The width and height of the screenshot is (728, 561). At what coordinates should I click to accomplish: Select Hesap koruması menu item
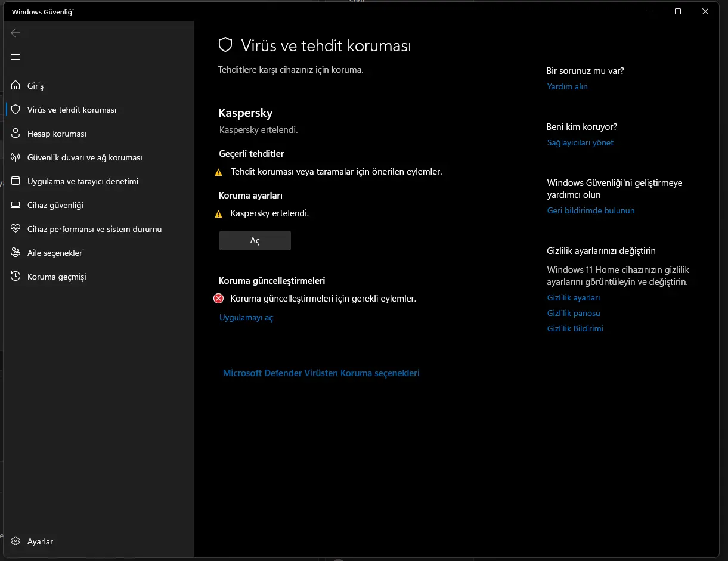click(99, 134)
